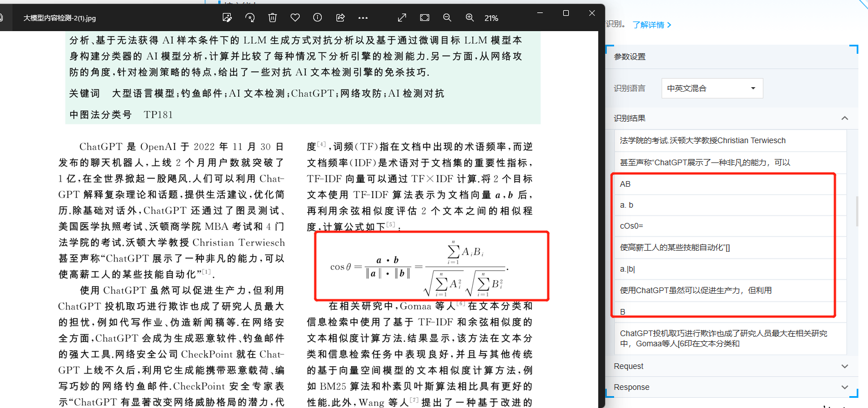The height and width of the screenshot is (408, 868).
Task: Click the recognition results scrollbar thumb
Action: 858,210
